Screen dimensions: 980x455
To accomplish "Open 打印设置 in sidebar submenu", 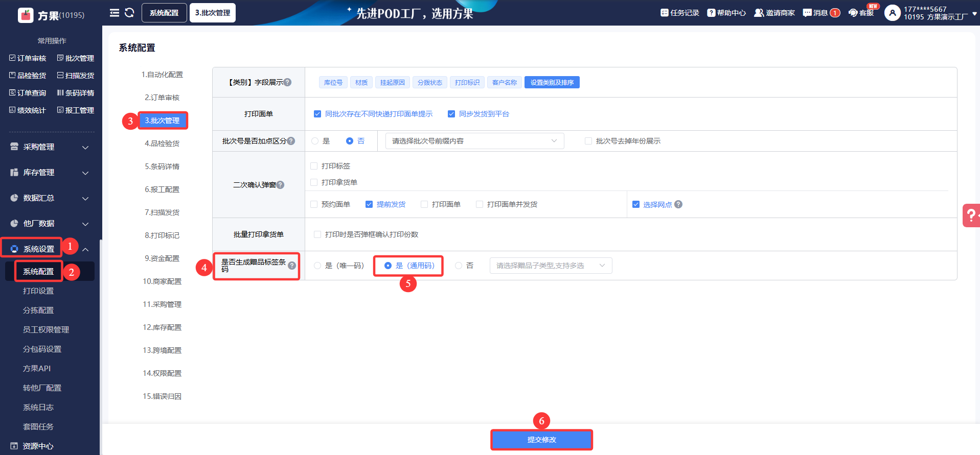I will click(38, 291).
